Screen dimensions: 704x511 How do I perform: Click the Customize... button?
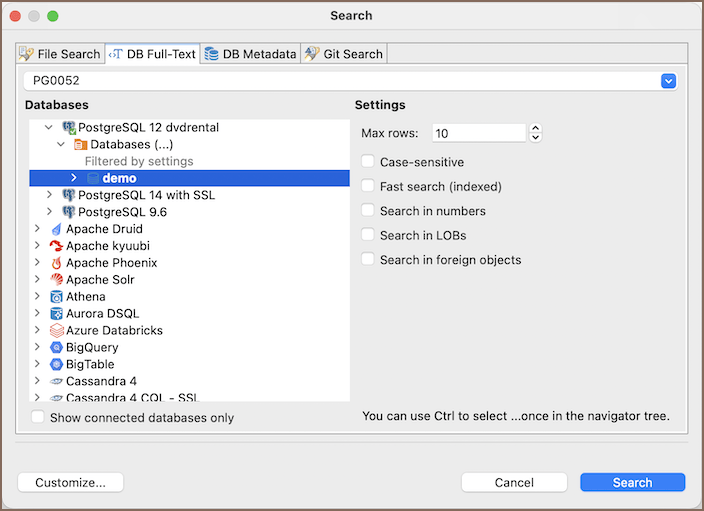click(70, 482)
